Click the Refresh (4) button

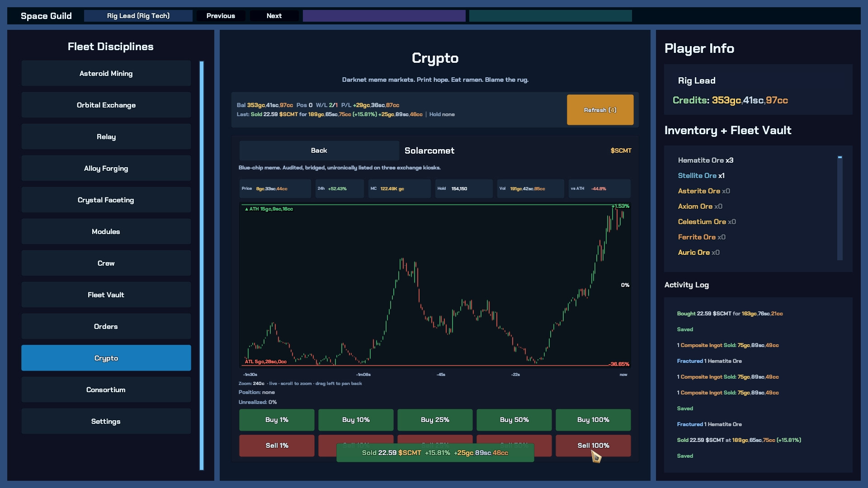coord(600,110)
